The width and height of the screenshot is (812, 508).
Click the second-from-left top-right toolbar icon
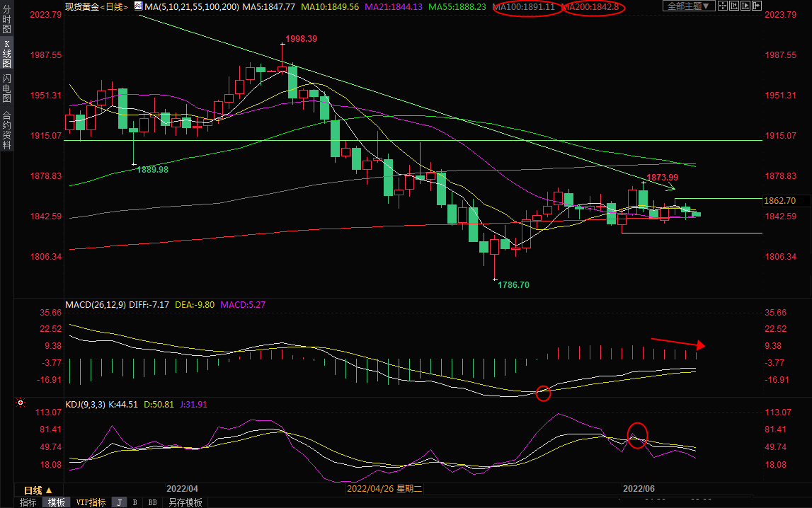pyautogui.click(x=739, y=6)
